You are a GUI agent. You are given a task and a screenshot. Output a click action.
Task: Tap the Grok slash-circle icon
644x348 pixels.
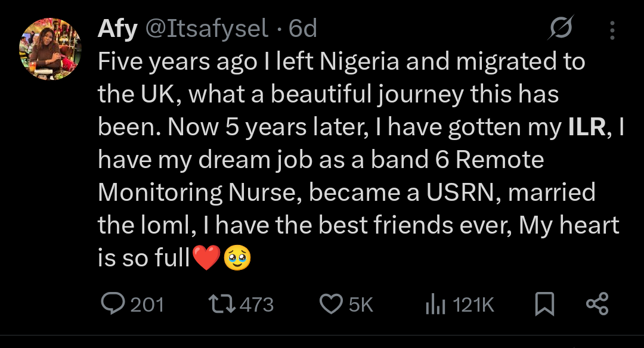click(x=561, y=29)
